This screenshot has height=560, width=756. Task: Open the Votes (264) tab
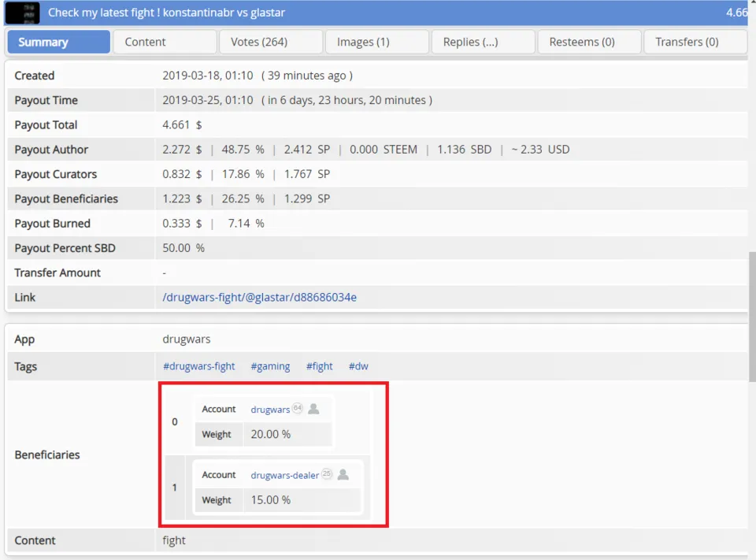270,42
